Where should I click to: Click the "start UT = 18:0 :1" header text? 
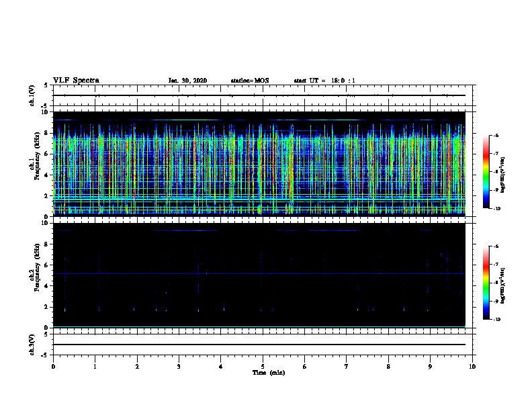coord(324,81)
